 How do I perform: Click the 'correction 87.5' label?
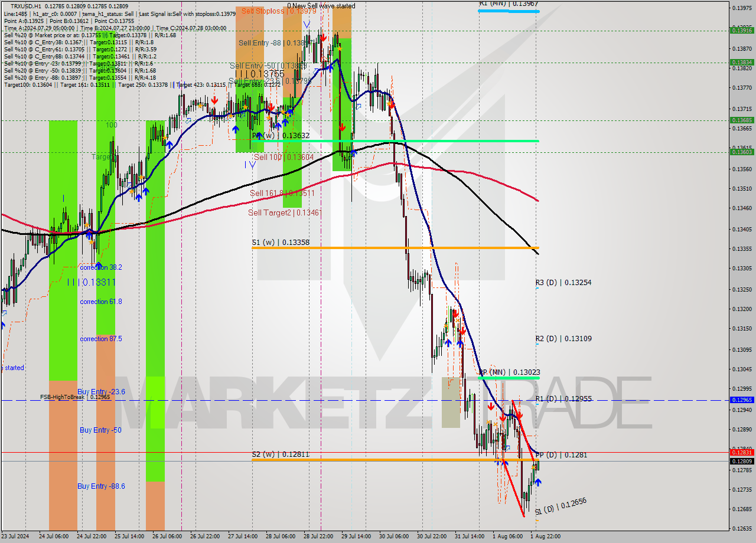pyautogui.click(x=101, y=339)
